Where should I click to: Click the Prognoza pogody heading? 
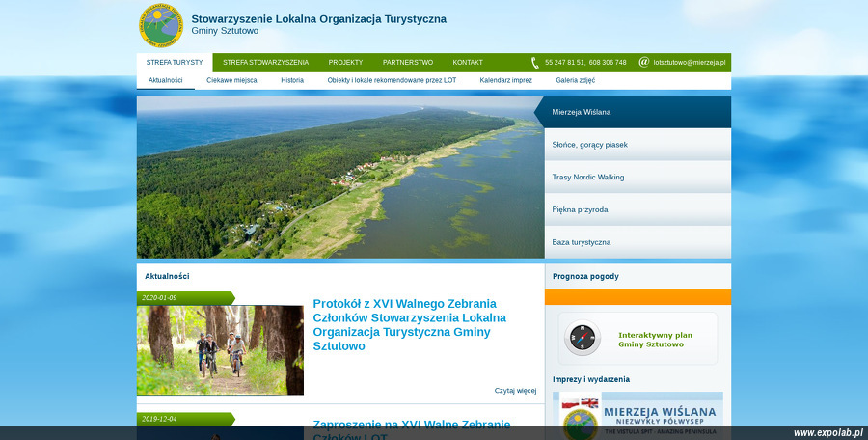tap(585, 277)
